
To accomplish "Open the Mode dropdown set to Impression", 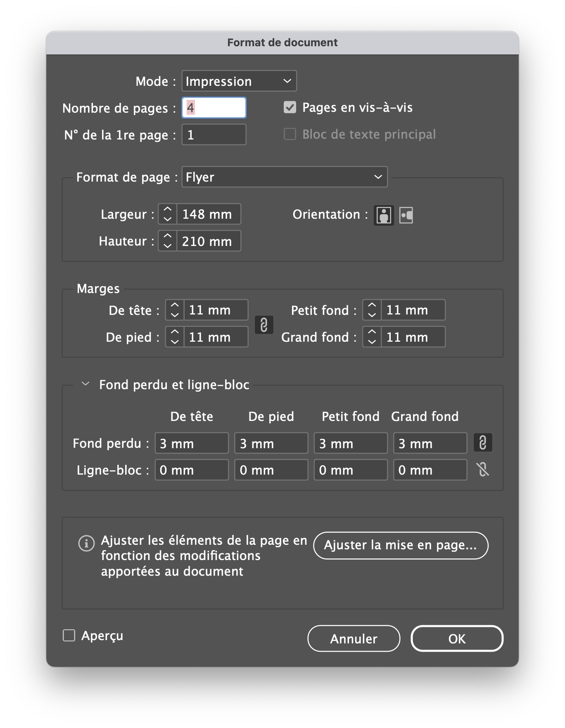I will 239,81.
